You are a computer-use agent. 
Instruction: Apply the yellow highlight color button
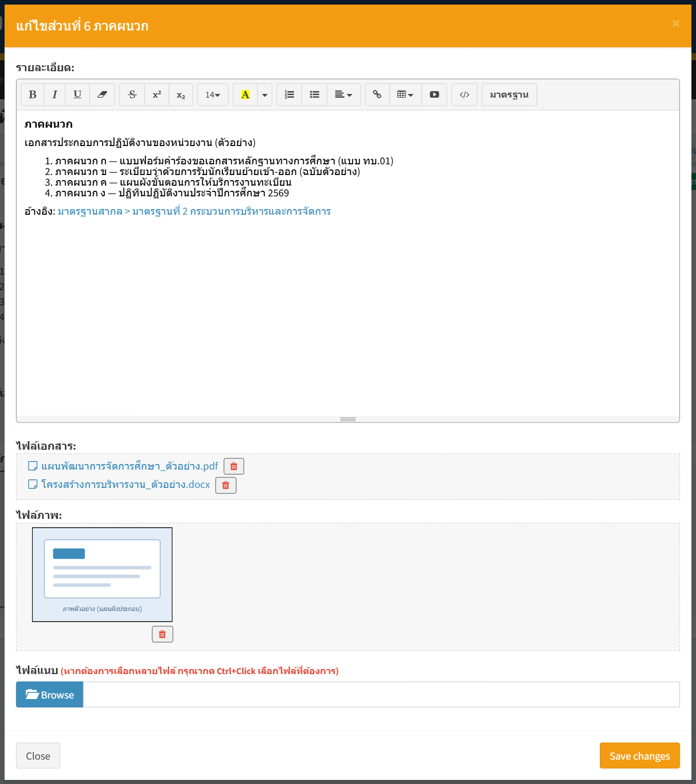point(245,95)
